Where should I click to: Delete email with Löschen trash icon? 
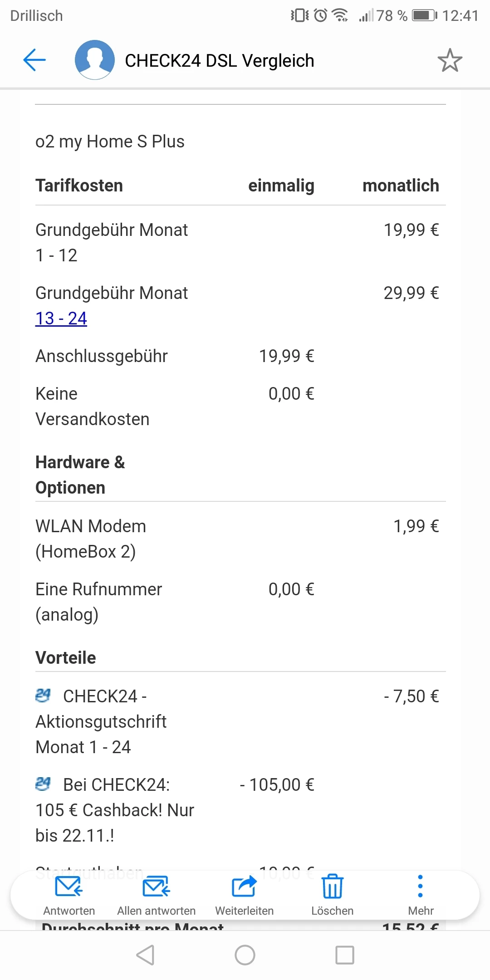[x=333, y=887]
